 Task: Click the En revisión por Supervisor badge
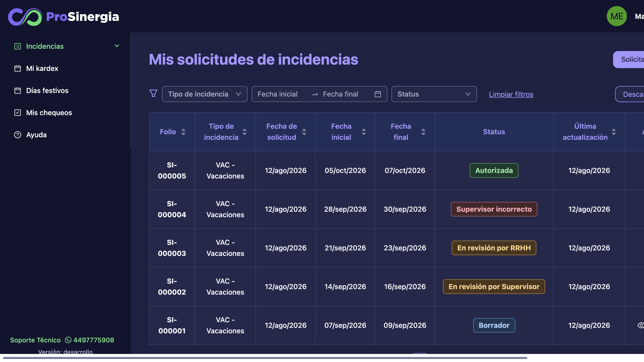[x=494, y=287]
